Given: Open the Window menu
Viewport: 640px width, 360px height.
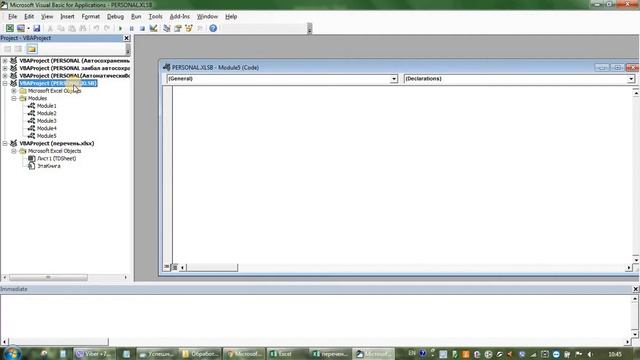Looking at the screenshot, I should pos(207,16).
